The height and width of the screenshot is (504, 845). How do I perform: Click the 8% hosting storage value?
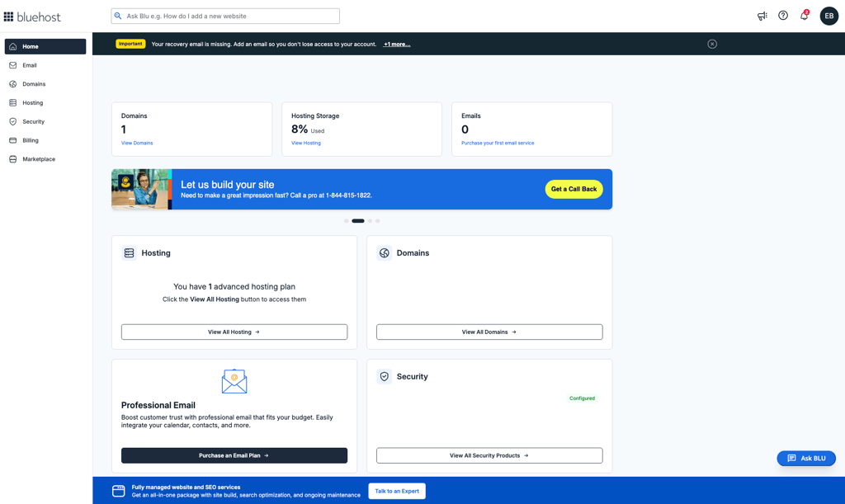coord(300,130)
